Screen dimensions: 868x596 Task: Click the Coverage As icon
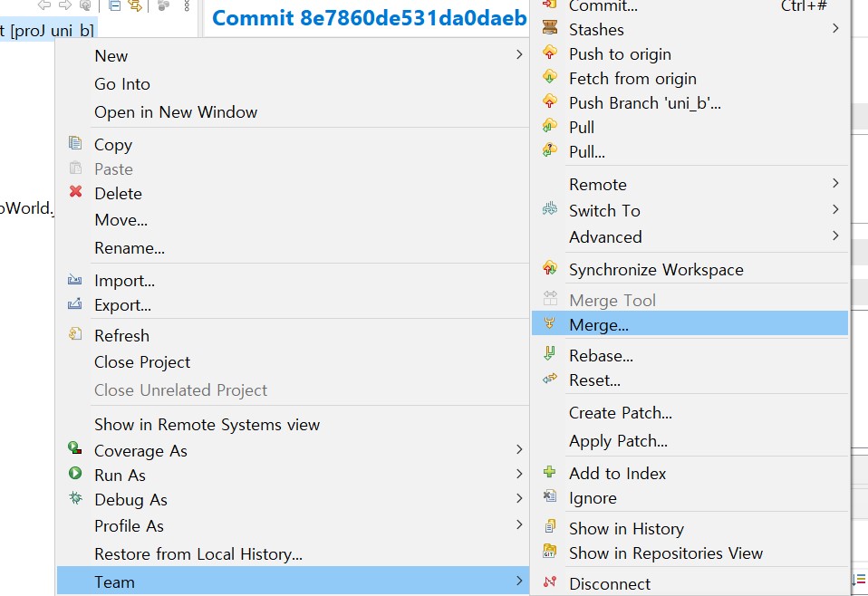[x=75, y=447]
